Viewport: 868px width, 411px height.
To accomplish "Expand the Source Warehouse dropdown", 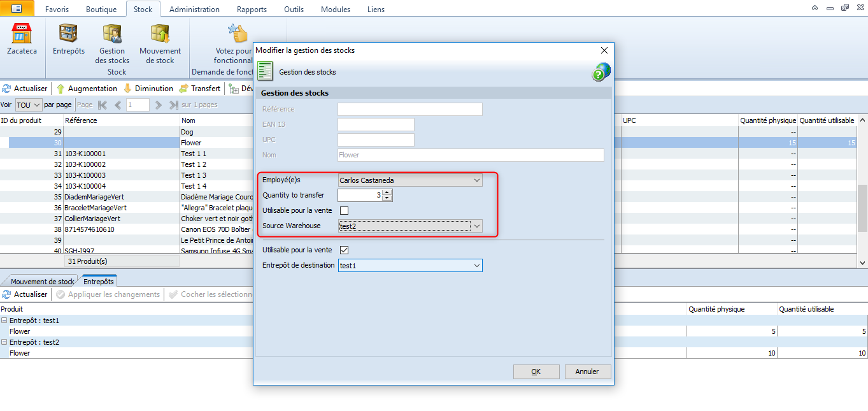I will pos(477,226).
